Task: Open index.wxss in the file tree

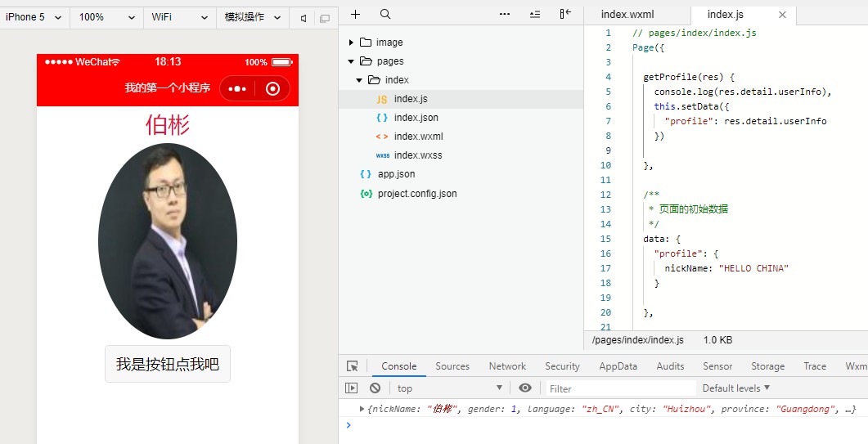Action: 417,155
